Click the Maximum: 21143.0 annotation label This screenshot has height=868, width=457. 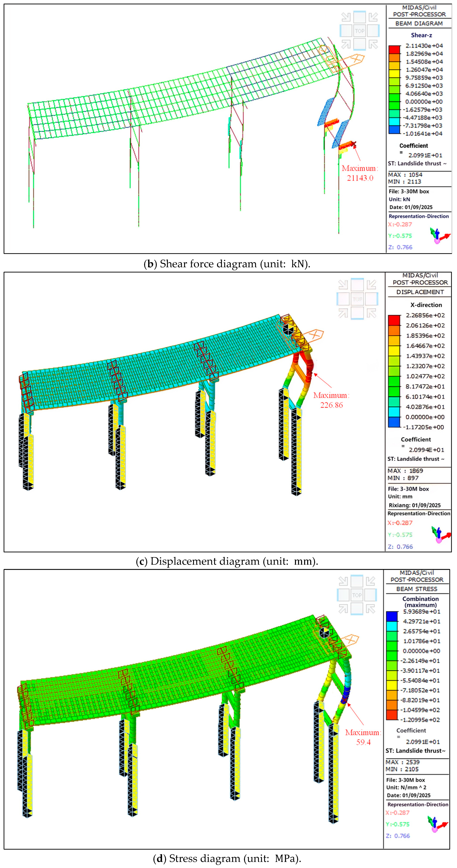coord(360,173)
